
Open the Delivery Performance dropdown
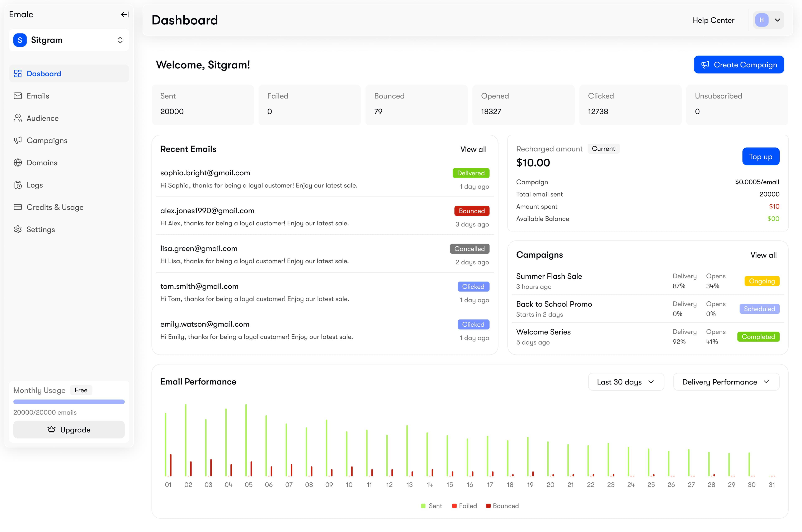[x=726, y=382]
